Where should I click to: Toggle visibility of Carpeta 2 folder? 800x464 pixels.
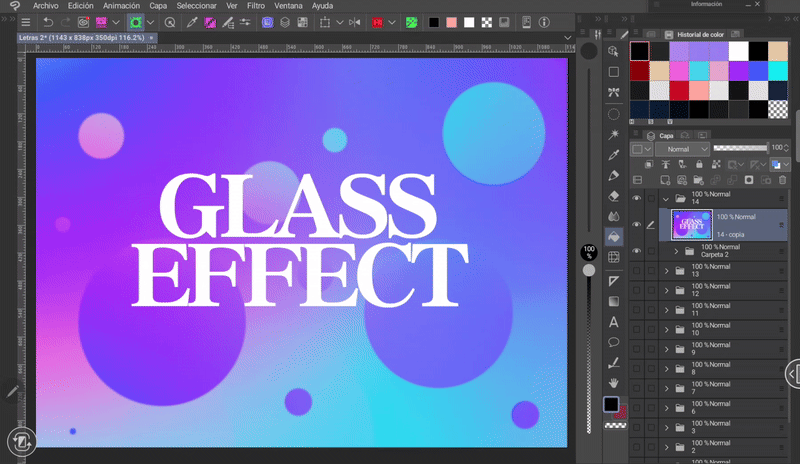pos(636,251)
